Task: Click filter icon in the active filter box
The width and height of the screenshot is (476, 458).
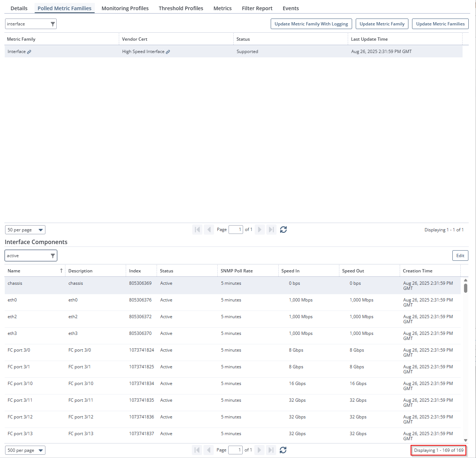Action: (53, 256)
